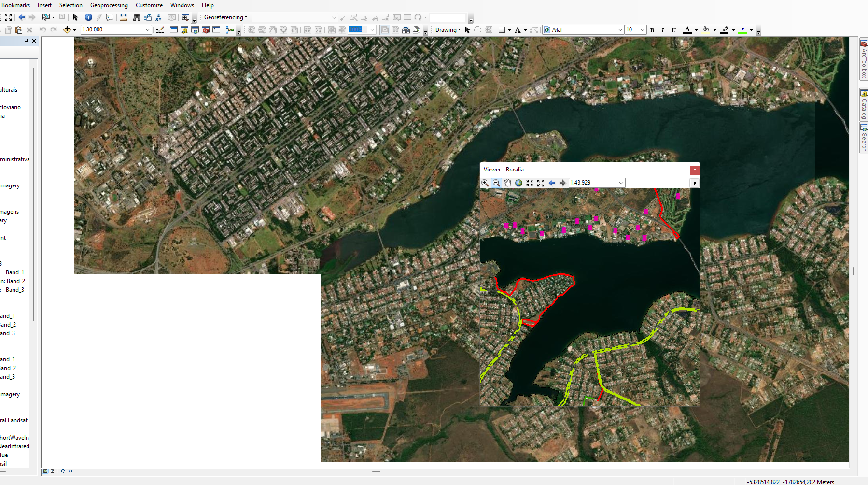
Task: Click zoom in tool in Viewer
Action: click(485, 183)
